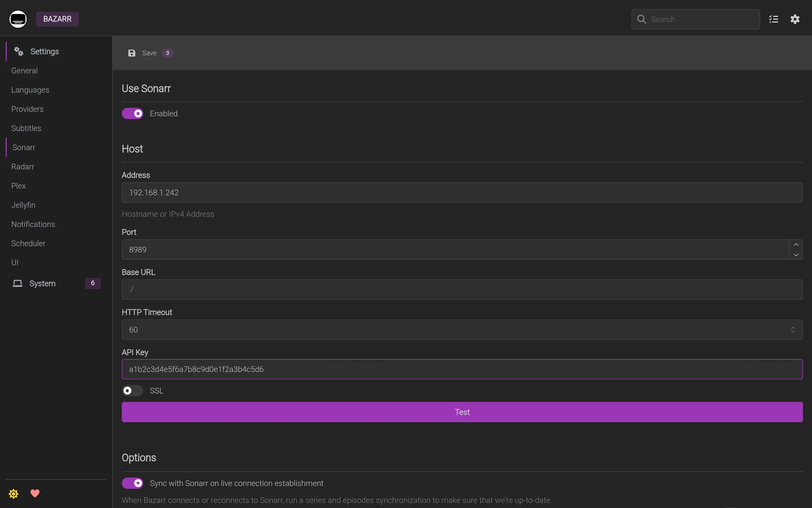Click the 'Hostname or IPv4 Address' hint
Image resolution: width=812 pixels, height=508 pixels.
[x=168, y=214]
